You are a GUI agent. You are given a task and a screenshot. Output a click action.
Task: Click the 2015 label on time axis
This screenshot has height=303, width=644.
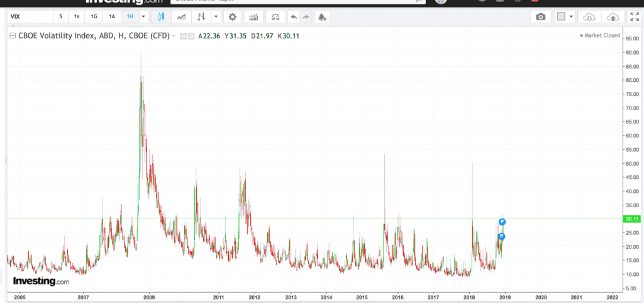[x=362, y=297]
